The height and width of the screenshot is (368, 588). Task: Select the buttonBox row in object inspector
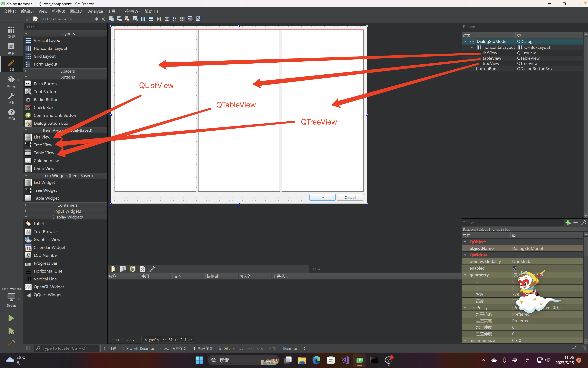(522, 69)
